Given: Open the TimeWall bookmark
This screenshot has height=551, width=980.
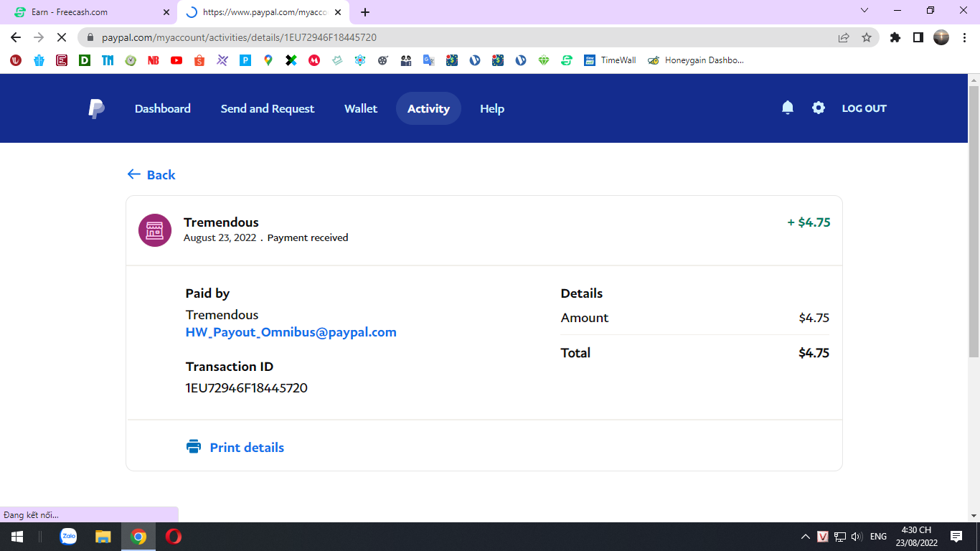Looking at the screenshot, I should 610,60.
